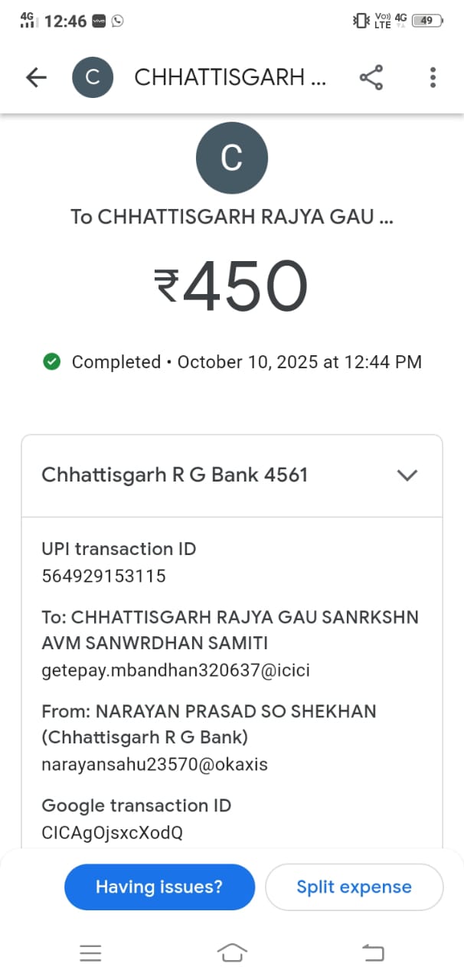Tap the Chhattisgarh R G Bank 4561 row

[x=175, y=475]
